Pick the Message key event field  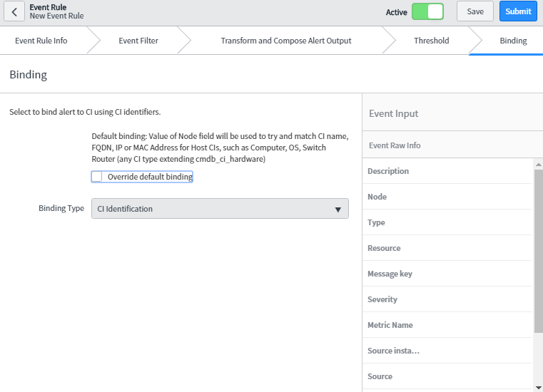click(390, 274)
